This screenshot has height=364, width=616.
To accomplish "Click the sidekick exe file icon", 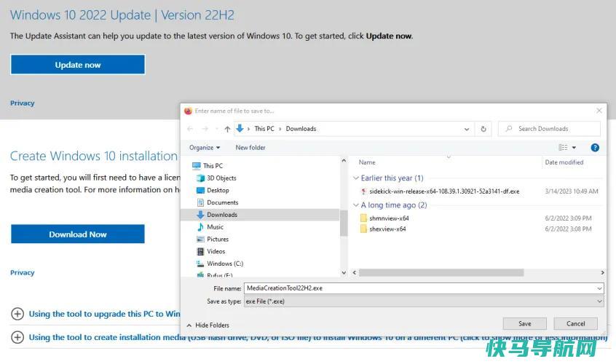I will pos(363,191).
